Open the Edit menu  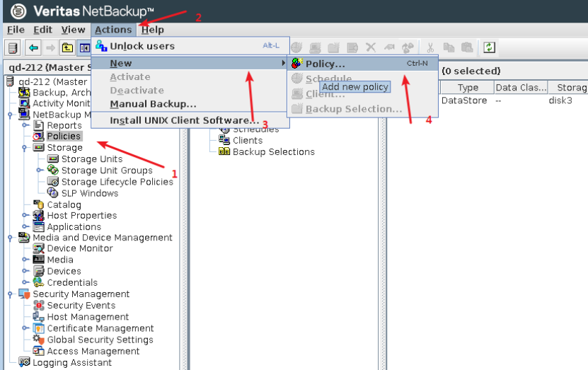click(42, 30)
